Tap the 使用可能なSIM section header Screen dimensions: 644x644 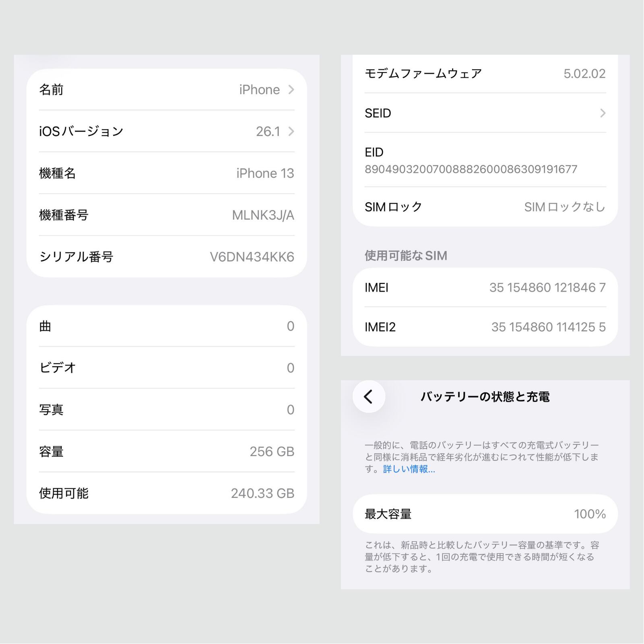click(x=406, y=256)
